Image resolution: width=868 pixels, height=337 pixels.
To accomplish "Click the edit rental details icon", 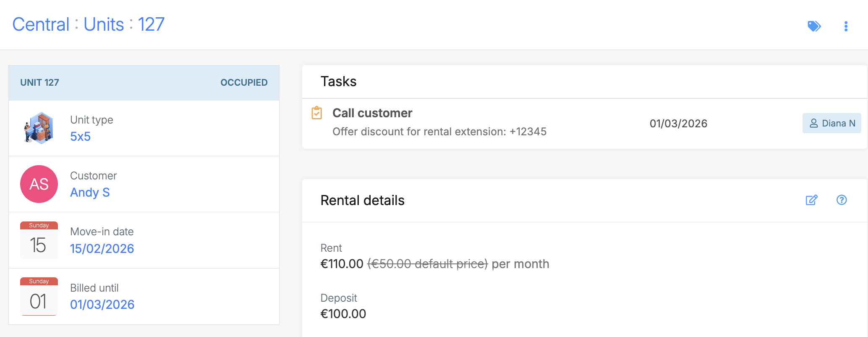I will [x=811, y=200].
